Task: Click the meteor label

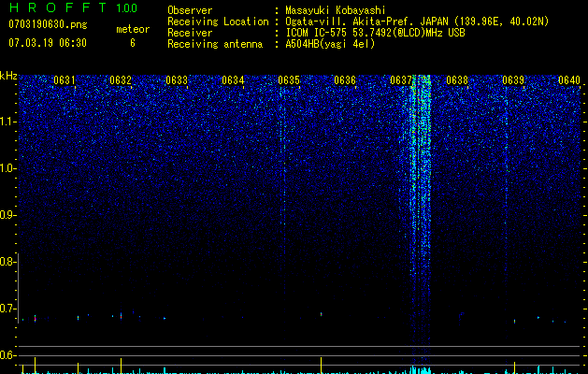Action: [133, 29]
